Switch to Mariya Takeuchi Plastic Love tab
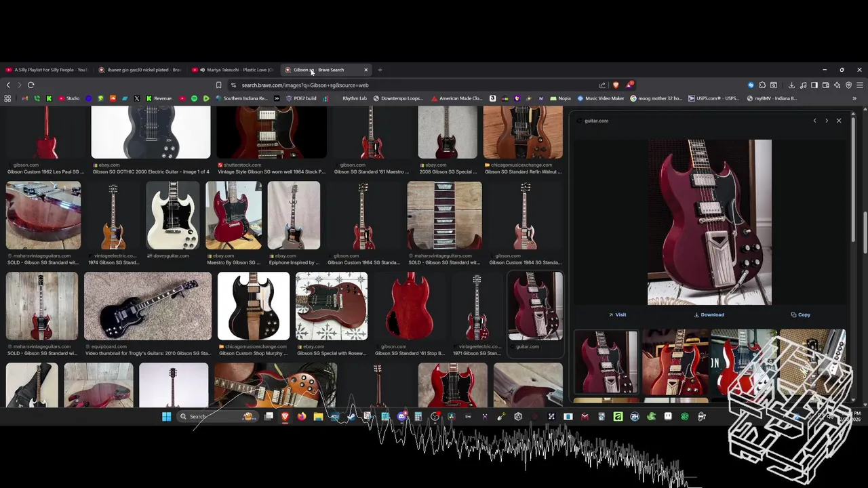The image size is (868, 488). pos(233,70)
